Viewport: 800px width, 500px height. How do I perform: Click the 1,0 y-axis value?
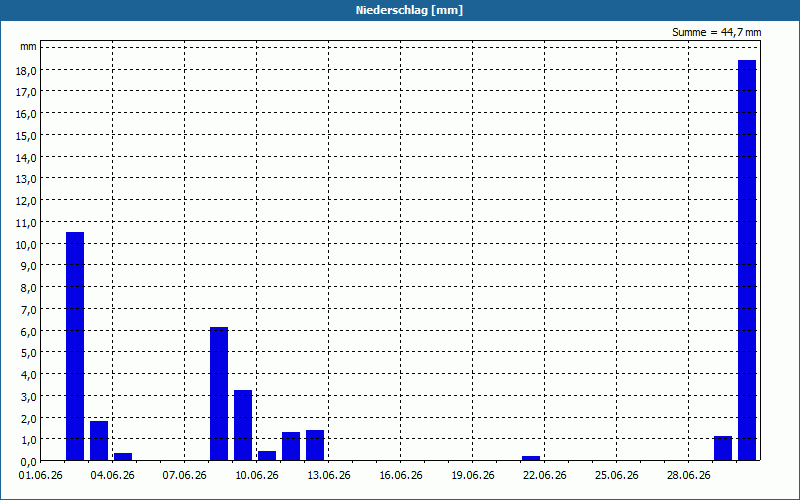(x=28, y=440)
